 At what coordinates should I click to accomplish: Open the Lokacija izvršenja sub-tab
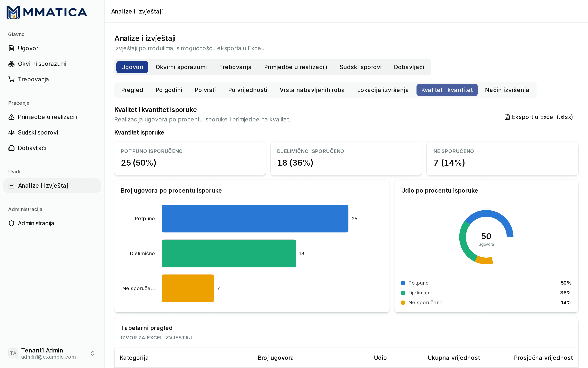(x=383, y=90)
